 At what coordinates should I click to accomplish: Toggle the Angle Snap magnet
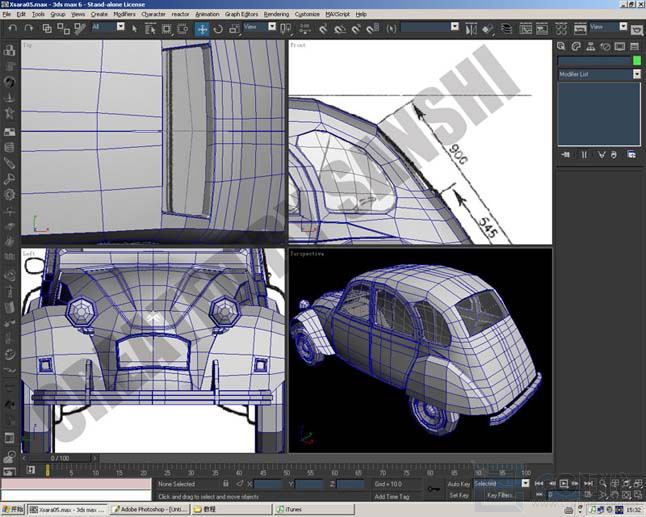click(340, 28)
